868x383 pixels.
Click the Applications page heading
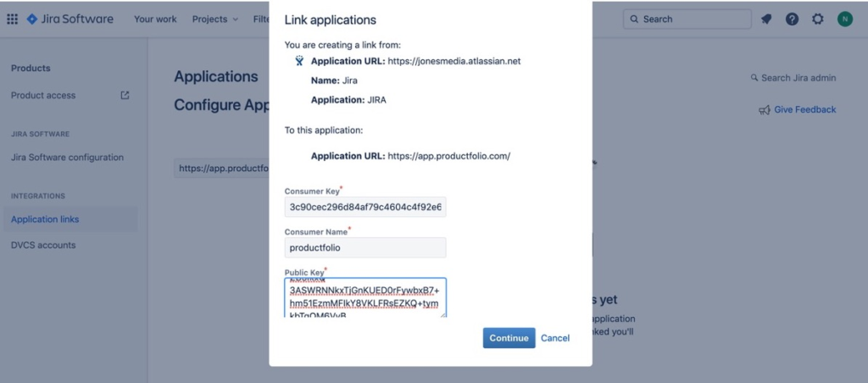(x=216, y=76)
